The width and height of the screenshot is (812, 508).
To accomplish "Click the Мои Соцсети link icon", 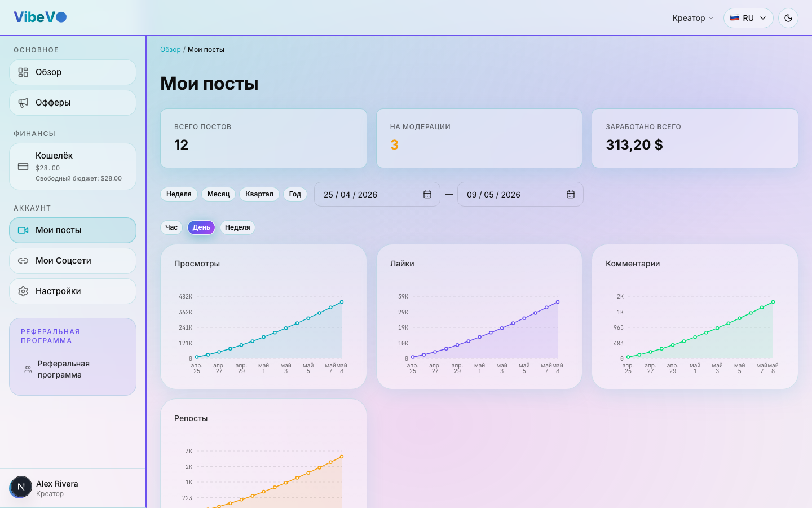I will point(23,261).
